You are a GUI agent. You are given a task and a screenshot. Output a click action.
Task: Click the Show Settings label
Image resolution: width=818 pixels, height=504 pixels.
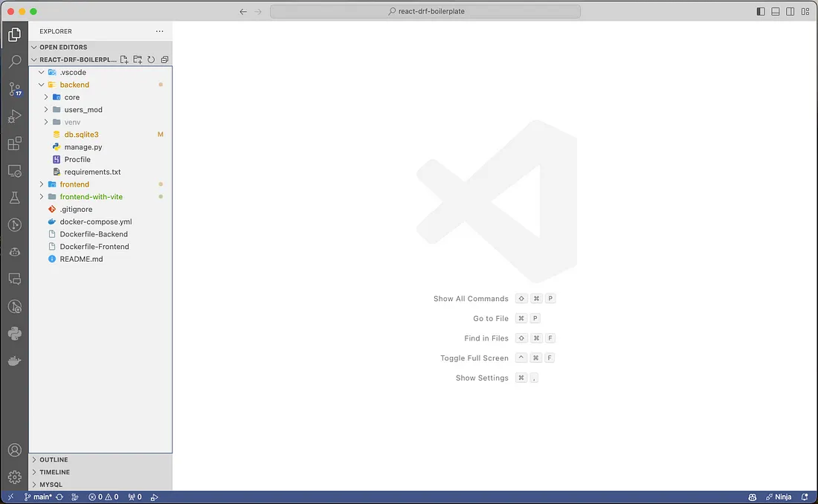click(482, 378)
